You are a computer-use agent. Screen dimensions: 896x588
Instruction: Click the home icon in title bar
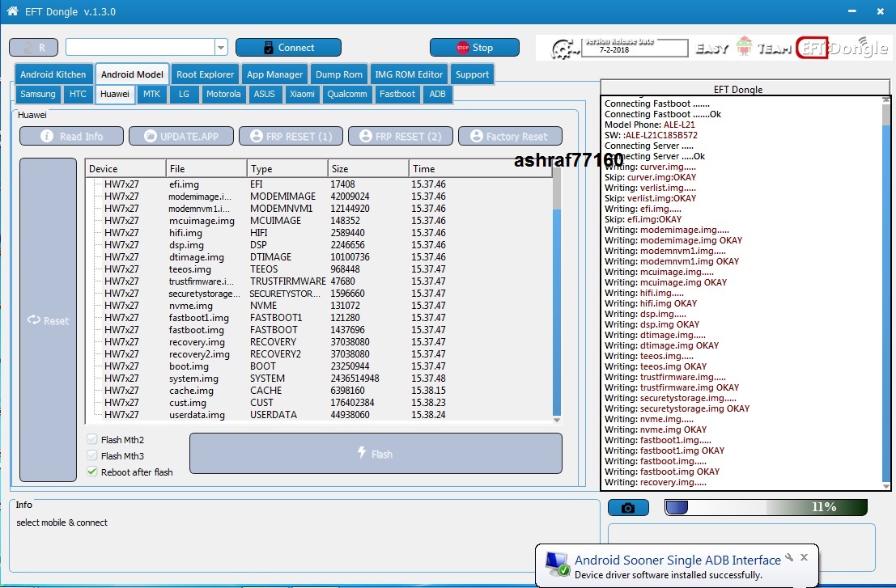point(12,11)
